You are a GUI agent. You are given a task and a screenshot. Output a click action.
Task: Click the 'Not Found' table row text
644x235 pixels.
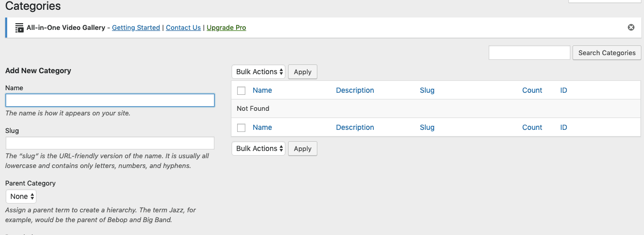pos(253,109)
